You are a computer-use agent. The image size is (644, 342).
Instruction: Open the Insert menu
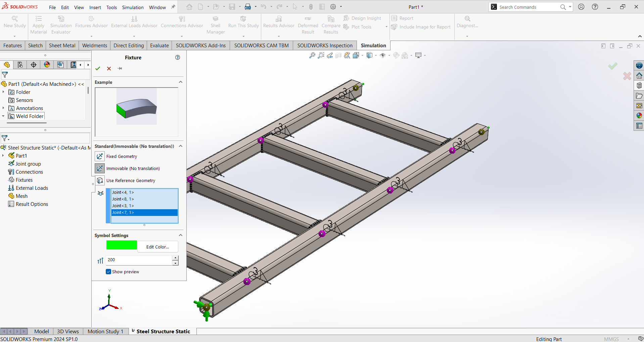click(95, 7)
